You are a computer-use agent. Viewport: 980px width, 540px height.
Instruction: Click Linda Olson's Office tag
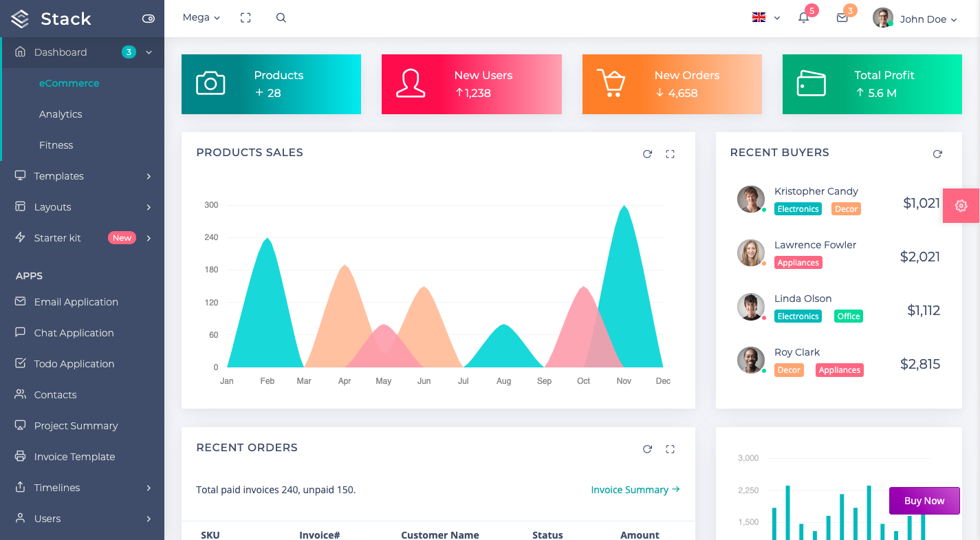click(848, 316)
